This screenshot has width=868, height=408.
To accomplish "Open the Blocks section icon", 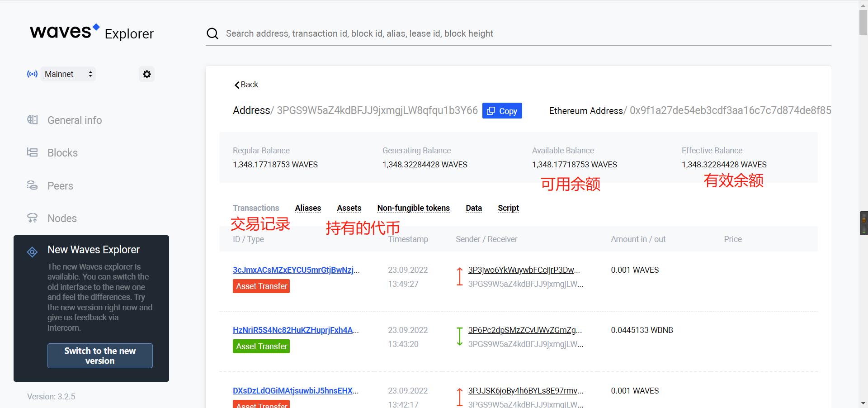I will coord(32,152).
